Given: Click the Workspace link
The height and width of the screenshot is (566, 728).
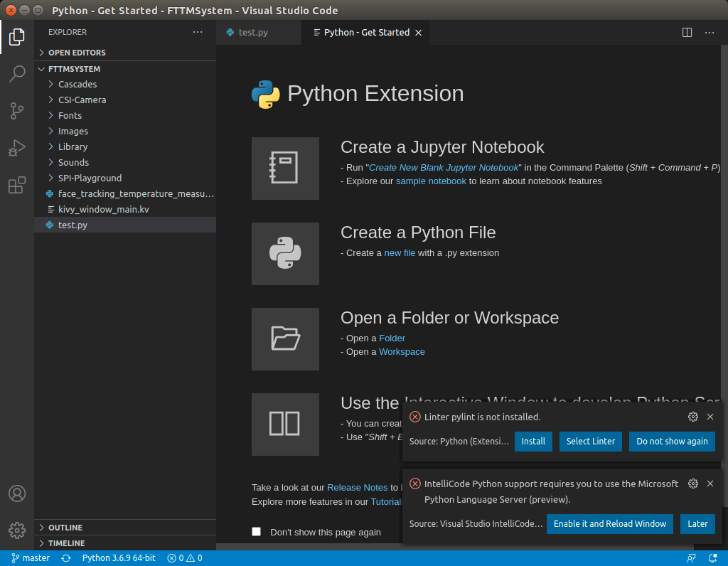Looking at the screenshot, I should (x=402, y=352).
